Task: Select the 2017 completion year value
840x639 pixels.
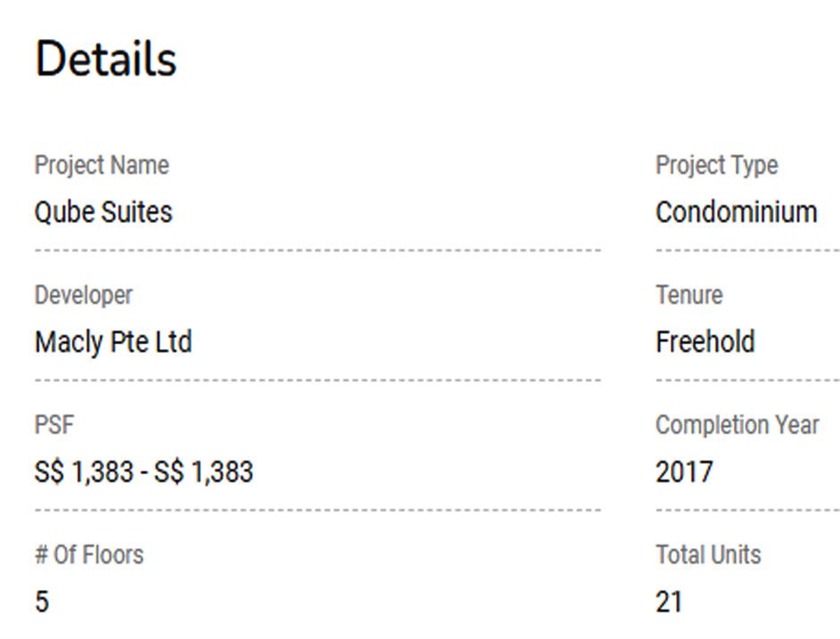Action: [x=684, y=471]
